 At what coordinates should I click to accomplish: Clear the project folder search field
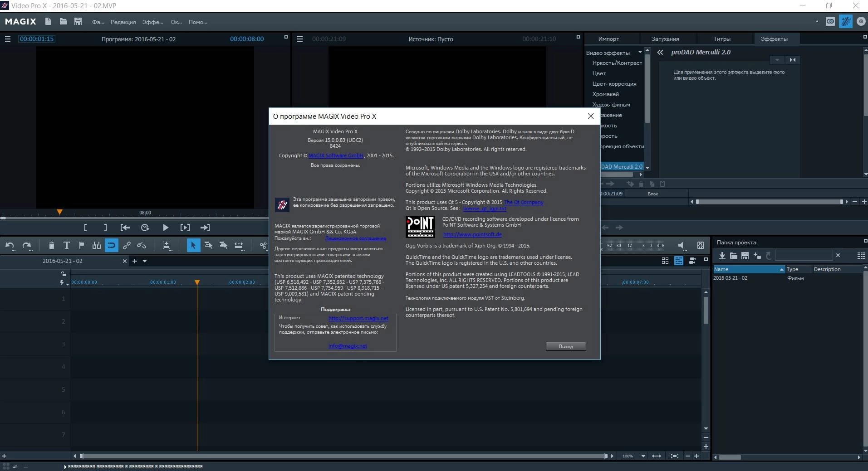click(838, 255)
